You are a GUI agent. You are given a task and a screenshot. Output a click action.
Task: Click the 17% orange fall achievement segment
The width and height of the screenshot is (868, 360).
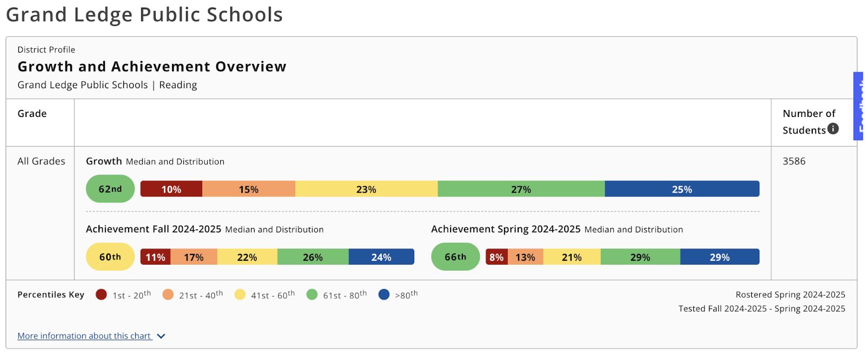pos(194,257)
